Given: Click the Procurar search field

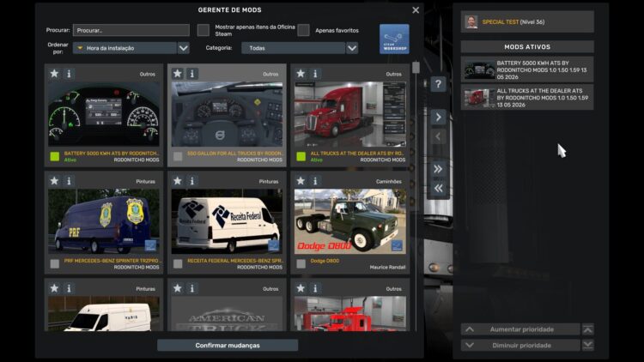Looking at the screenshot, I should coord(131,30).
